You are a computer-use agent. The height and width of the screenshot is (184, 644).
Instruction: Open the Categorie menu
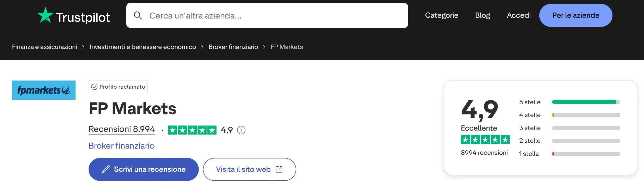[442, 15]
